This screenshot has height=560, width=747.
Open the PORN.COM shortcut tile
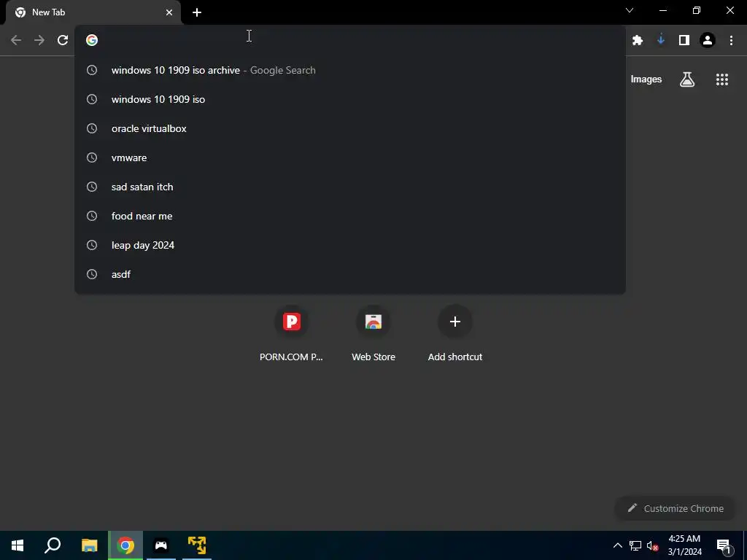pos(292,333)
